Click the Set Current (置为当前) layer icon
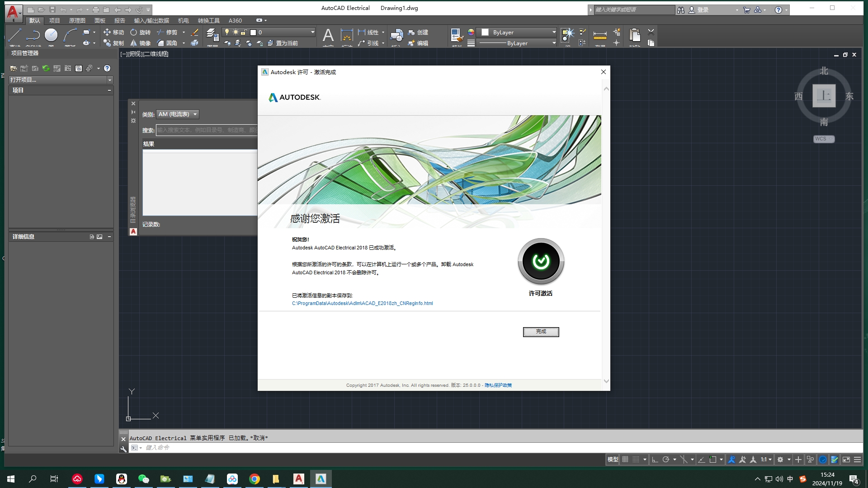The height and width of the screenshot is (488, 868). (283, 43)
